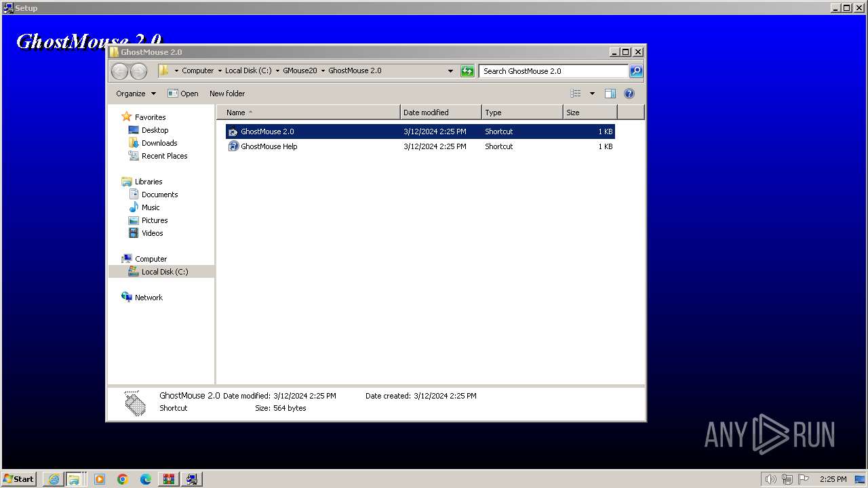Viewport: 868px width, 488px height.
Task: Click the taskbar clock showing 2:25 PM
Action: [x=833, y=479]
